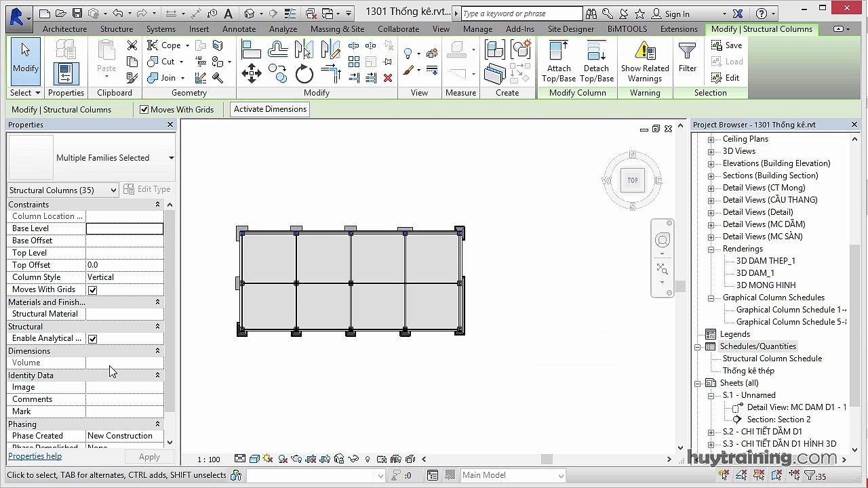This screenshot has width=868, height=488.
Task: Close the Properties panel
Action: [170, 125]
